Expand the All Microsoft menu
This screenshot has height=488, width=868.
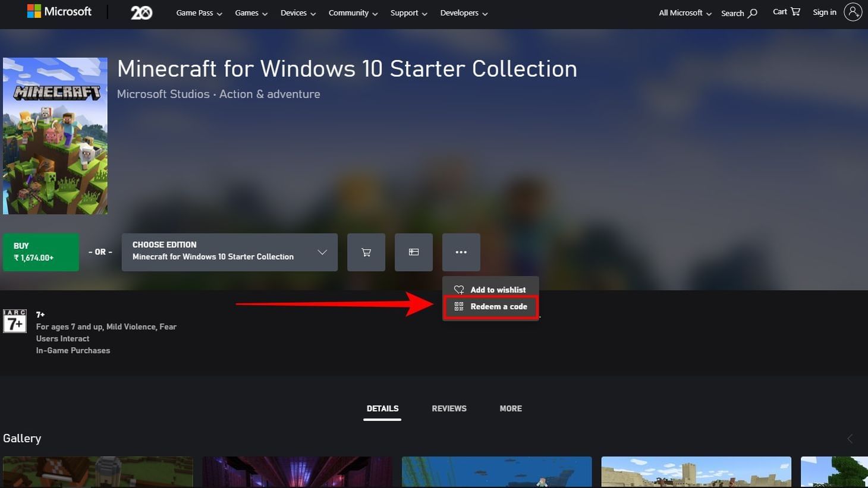(685, 13)
